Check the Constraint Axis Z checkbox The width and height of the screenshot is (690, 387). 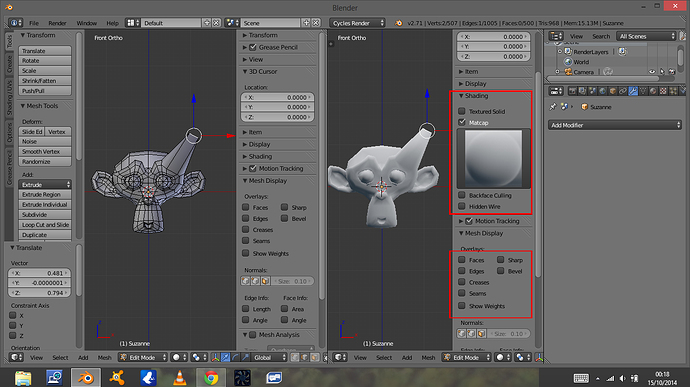pyautogui.click(x=13, y=335)
